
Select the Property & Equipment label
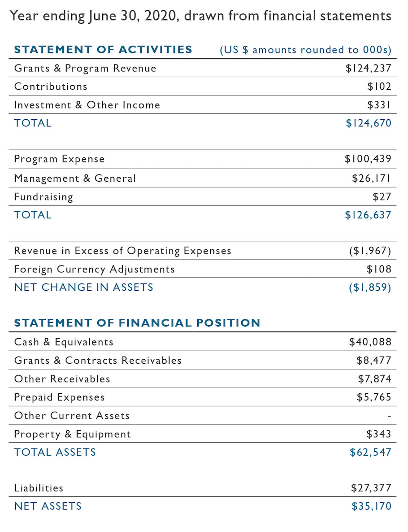pyautogui.click(x=73, y=434)
